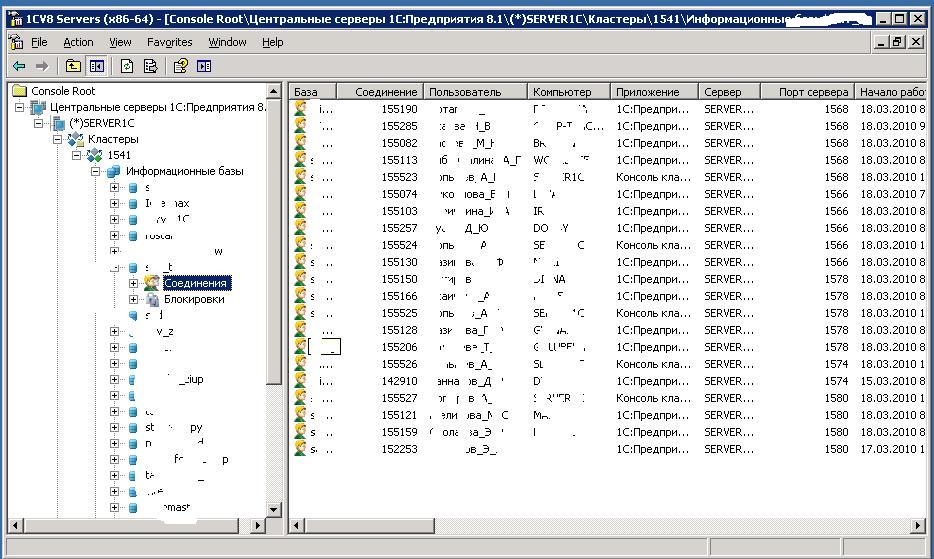
Task: Collapse the 1541 cluster node
Action: (x=76, y=156)
